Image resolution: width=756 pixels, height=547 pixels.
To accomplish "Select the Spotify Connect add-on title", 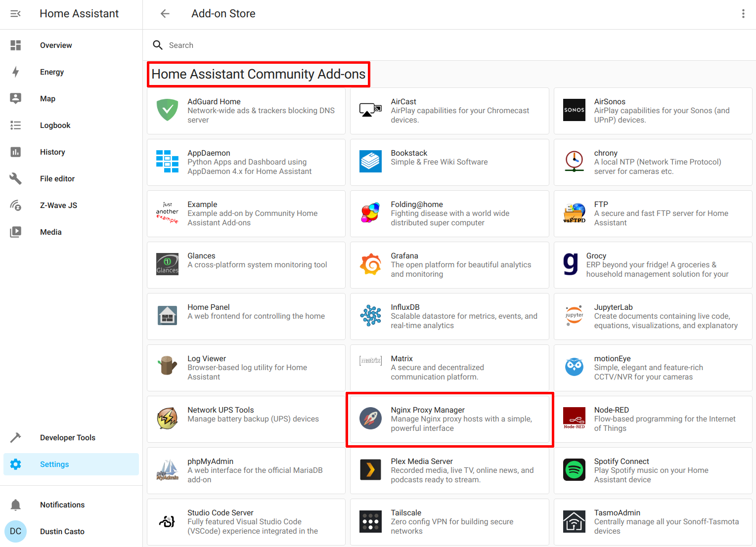I will [622, 462].
